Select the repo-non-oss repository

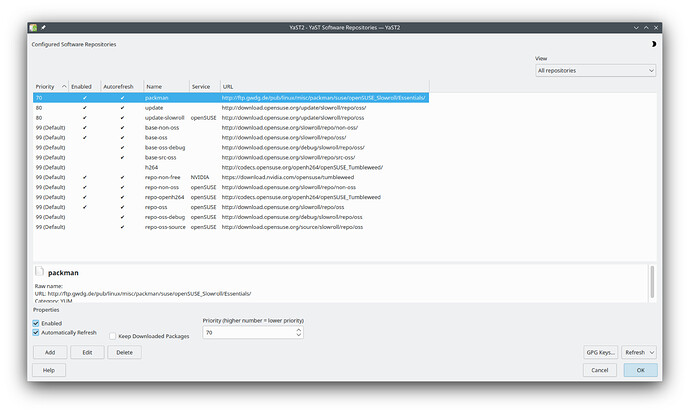click(x=162, y=187)
